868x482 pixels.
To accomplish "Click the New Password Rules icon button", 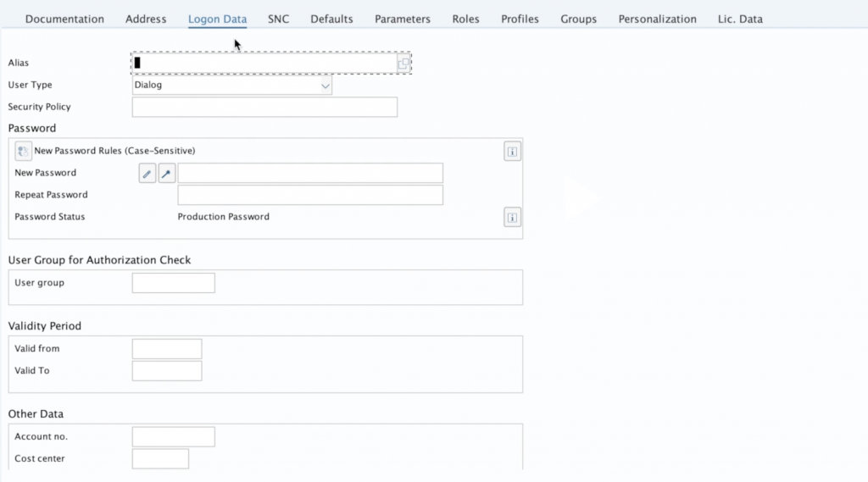I will 23,151.
